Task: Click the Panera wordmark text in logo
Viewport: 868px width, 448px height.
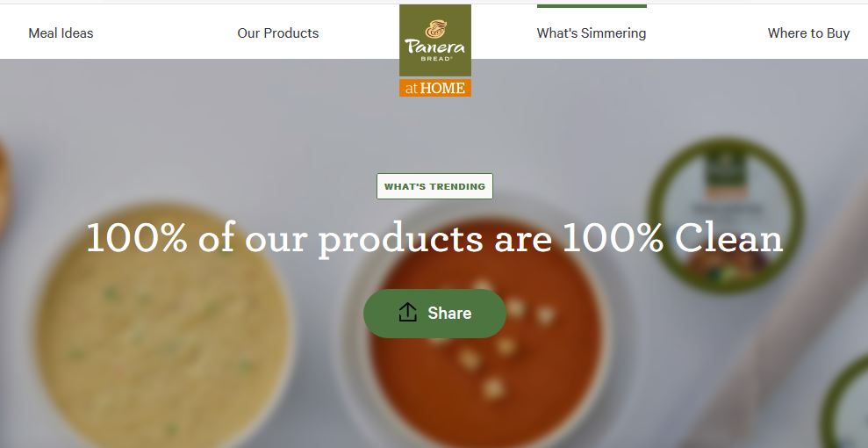Action: coord(435,47)
